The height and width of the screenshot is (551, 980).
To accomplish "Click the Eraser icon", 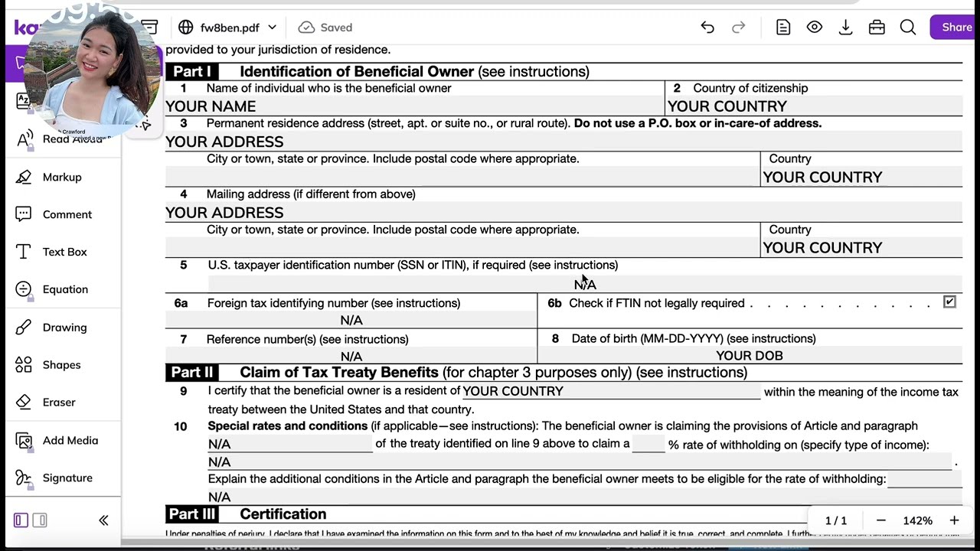I will [24, 403].
